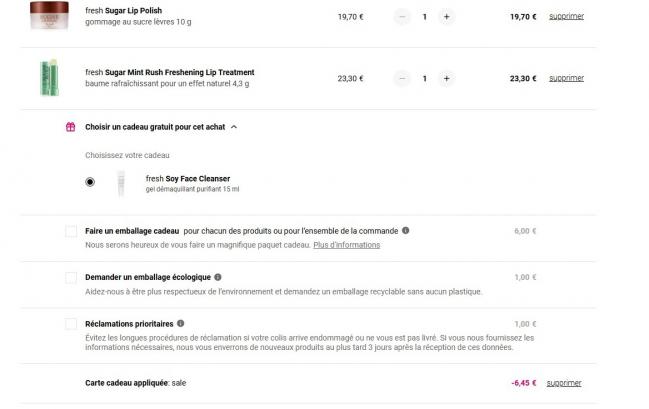Remove Sugar Mint Rush via supprimer link
The width and height of the screenshot is (649, 409).
566,78
